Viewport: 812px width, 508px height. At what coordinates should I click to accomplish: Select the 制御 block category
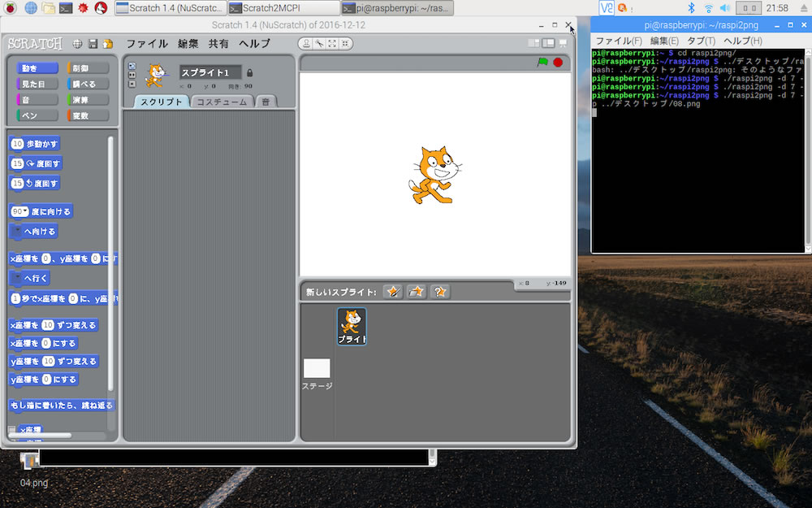click(88, 68)
